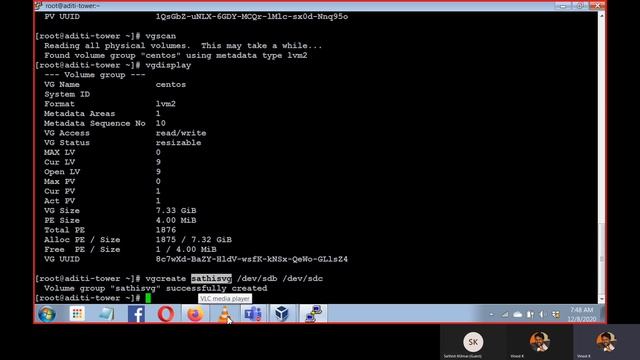The width and height of the screenshot is (640, 360).
Task: Click the 'Metadata Areas' label
Action: pyautogui.click(x=80, y=113)
